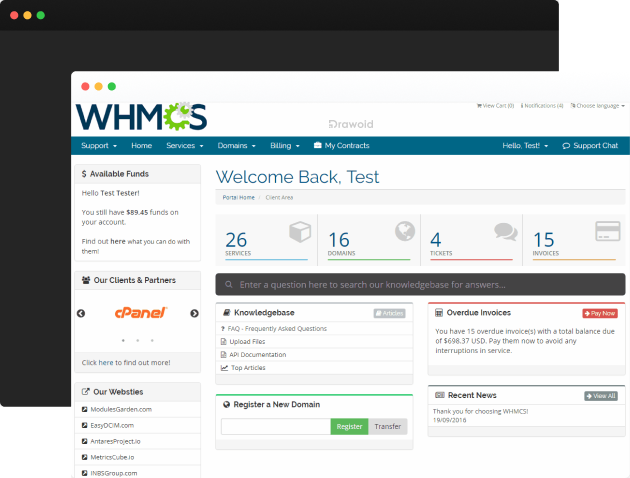Click the Client Area breadcrumb
Image resolution: width=630 pixels, height=478 pixels.
(279, 197)
